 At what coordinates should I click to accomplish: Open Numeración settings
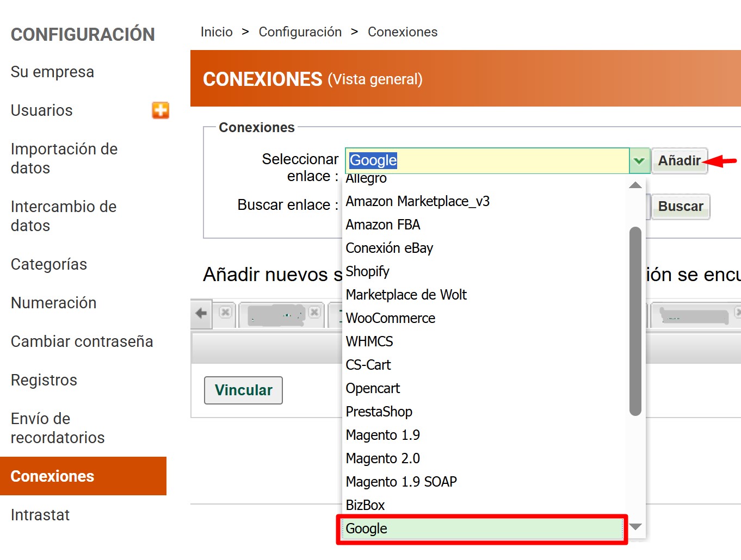click(54, 303)
